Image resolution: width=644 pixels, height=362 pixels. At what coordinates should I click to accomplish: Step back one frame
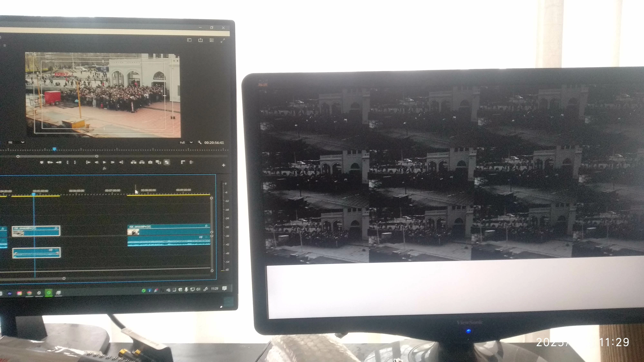tap(96, 162)
